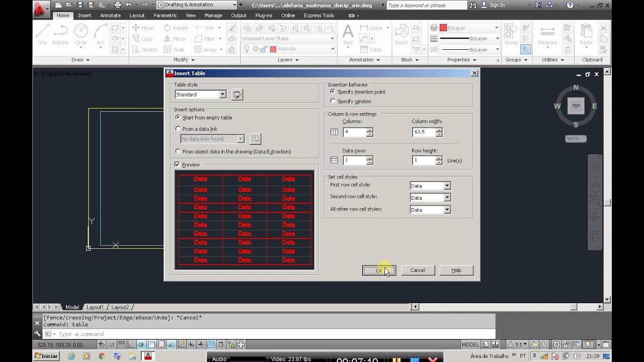Open the Table style Standard dropdown

222,95
